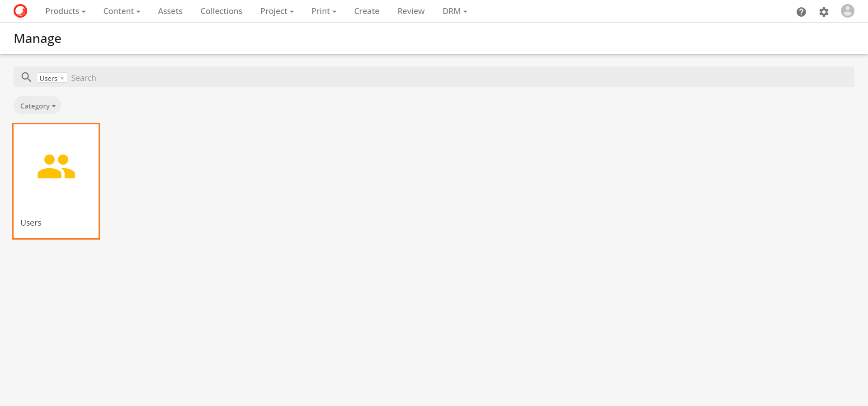Viewport: 868px width, 406px height.
Task: Click the Users label on the card
Action: point(31,222)
